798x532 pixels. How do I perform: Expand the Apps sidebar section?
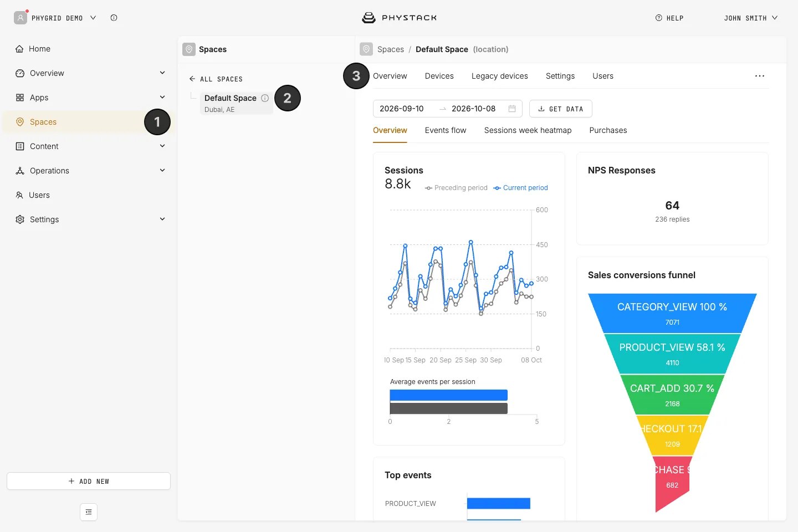(x=162, y=97)
